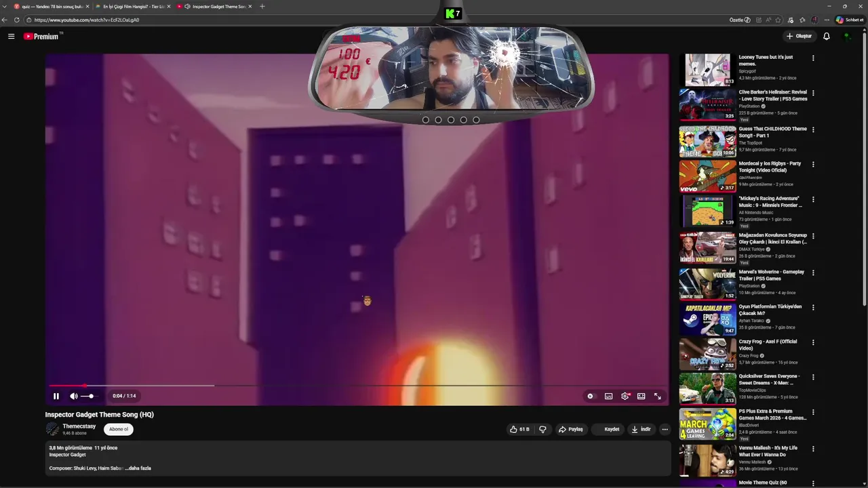
Task: Open options for Looney Tunes video
Action: click(813, 58)
